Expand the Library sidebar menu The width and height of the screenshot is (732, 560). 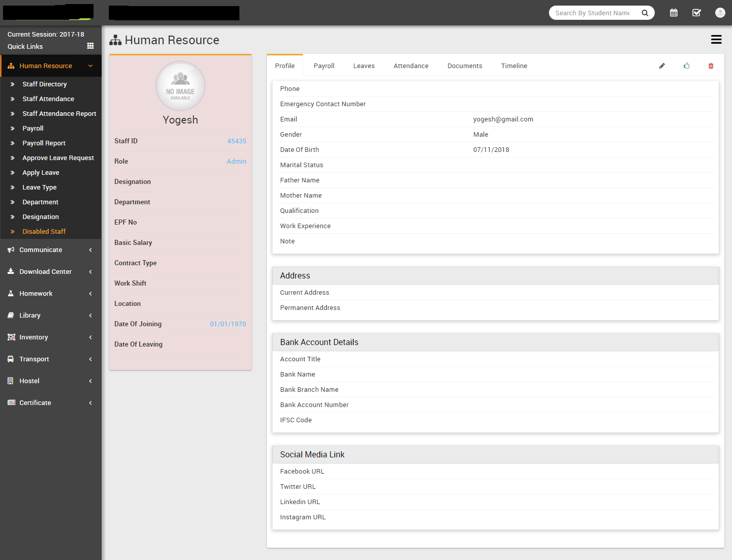pyautogui.click(x=30, y=316)
